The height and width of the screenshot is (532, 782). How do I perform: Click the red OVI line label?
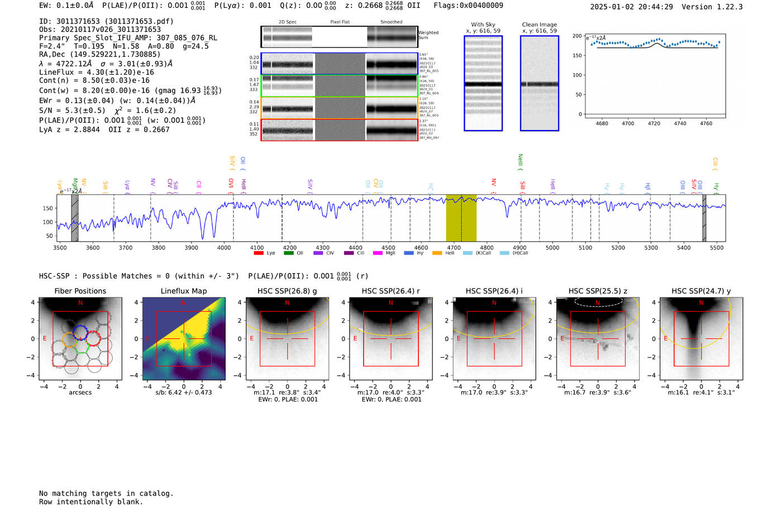coord(231,186)
